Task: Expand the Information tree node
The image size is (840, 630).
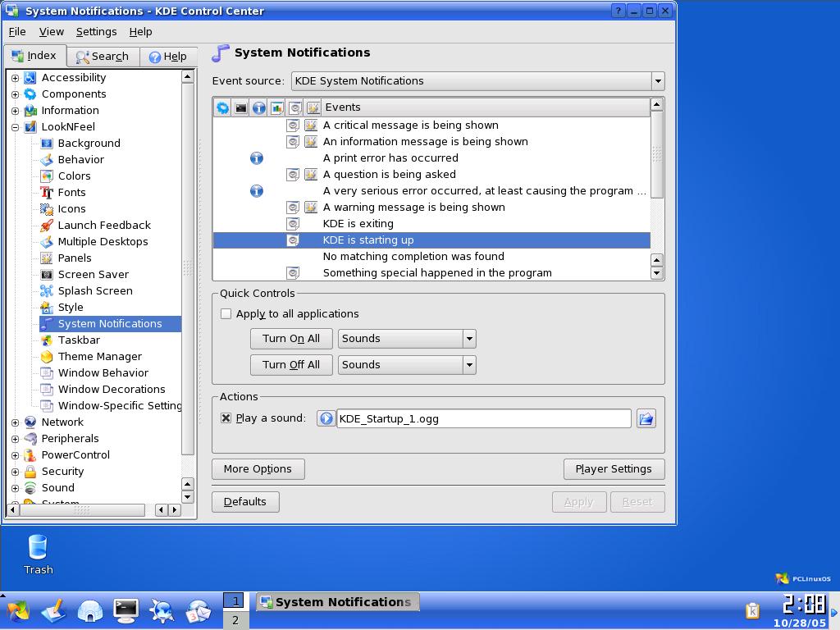Action: [15, 111]
